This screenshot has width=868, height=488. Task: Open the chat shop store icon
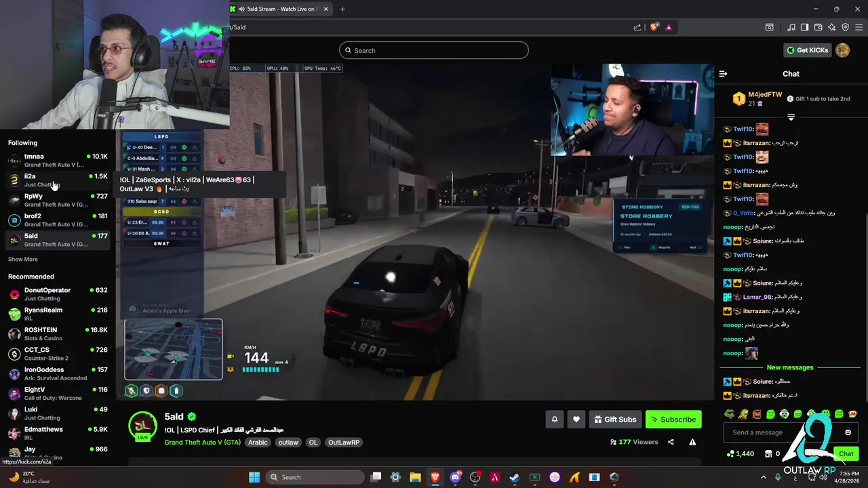click(768, 453)
